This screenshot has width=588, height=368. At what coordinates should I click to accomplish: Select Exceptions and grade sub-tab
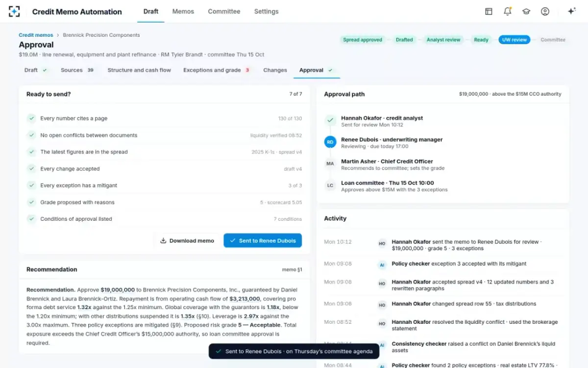(217, 70)
